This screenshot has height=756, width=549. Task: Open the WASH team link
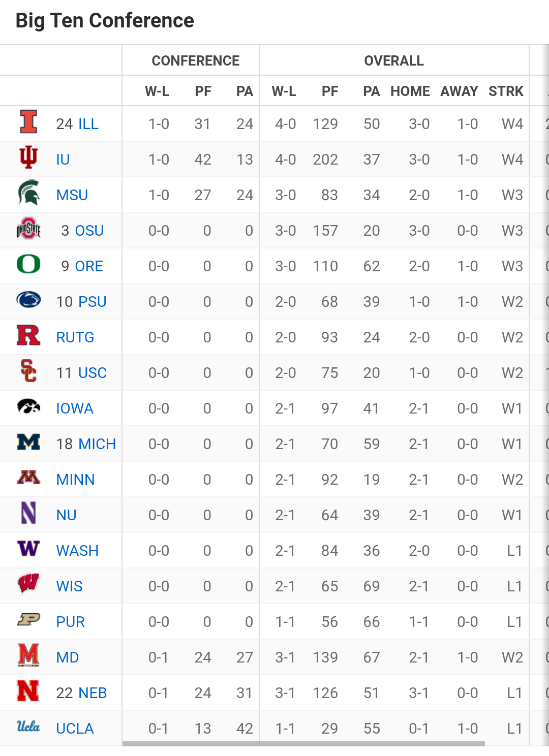pyautogui.click(x=77, y=551)
